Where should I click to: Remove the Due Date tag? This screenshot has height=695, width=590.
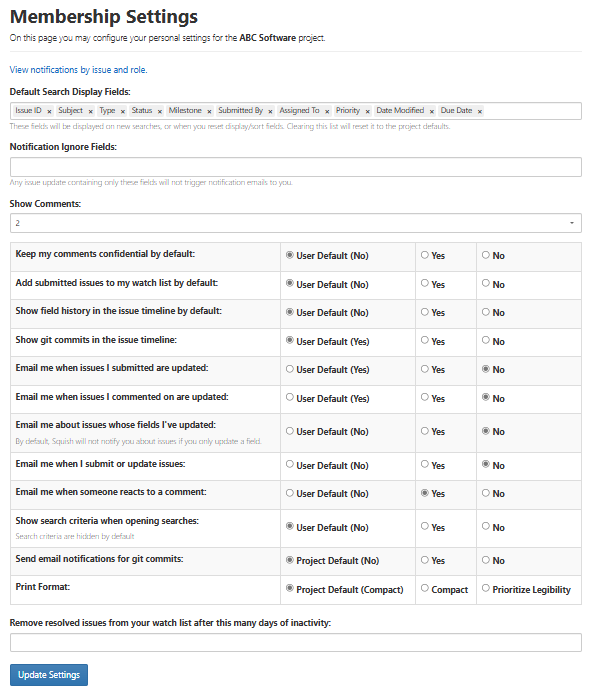480,112
